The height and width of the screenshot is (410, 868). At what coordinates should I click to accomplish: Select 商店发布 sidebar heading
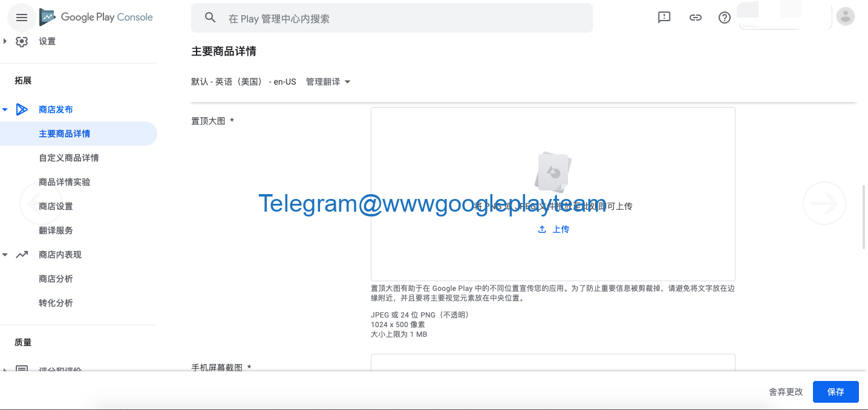coord(56,109)
